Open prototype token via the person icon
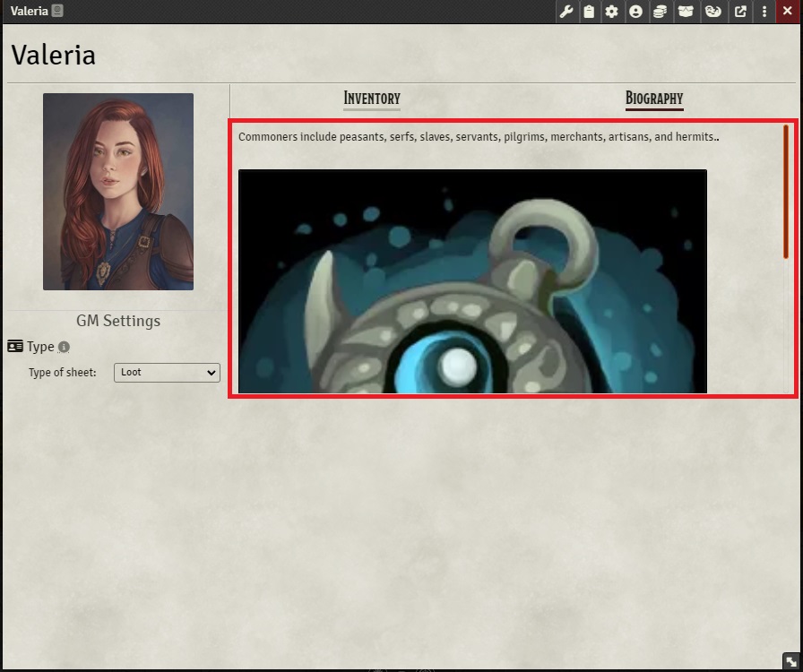803x672 pixels. tap(636, 12)
